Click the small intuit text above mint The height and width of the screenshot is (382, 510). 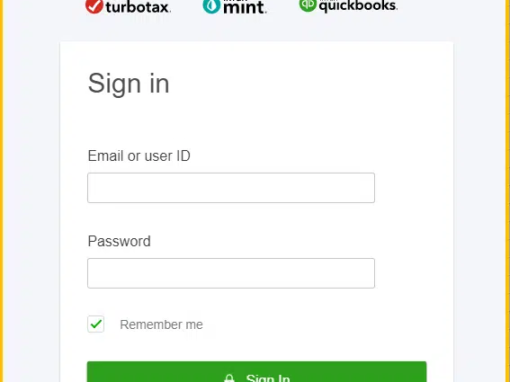[x=235, y=1]
